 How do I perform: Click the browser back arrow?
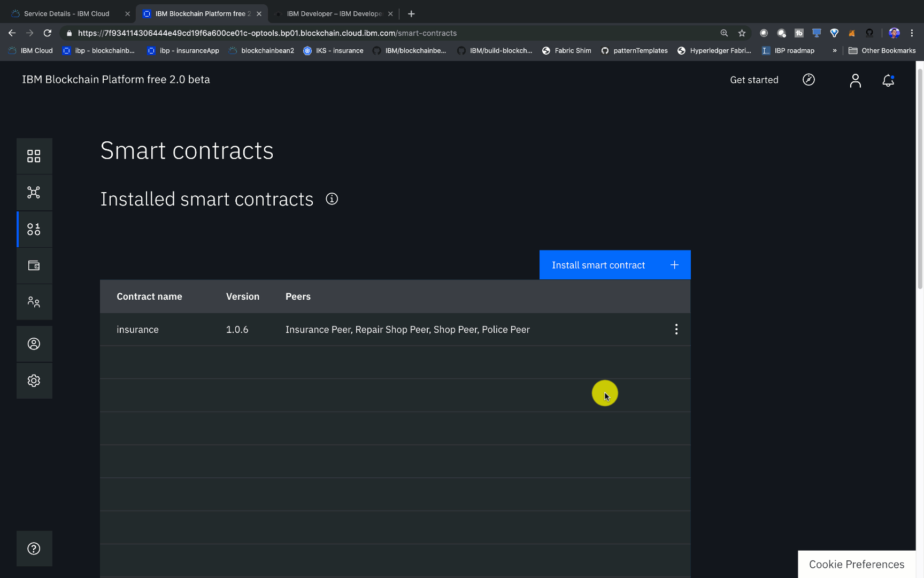click(x=12, y=33)
